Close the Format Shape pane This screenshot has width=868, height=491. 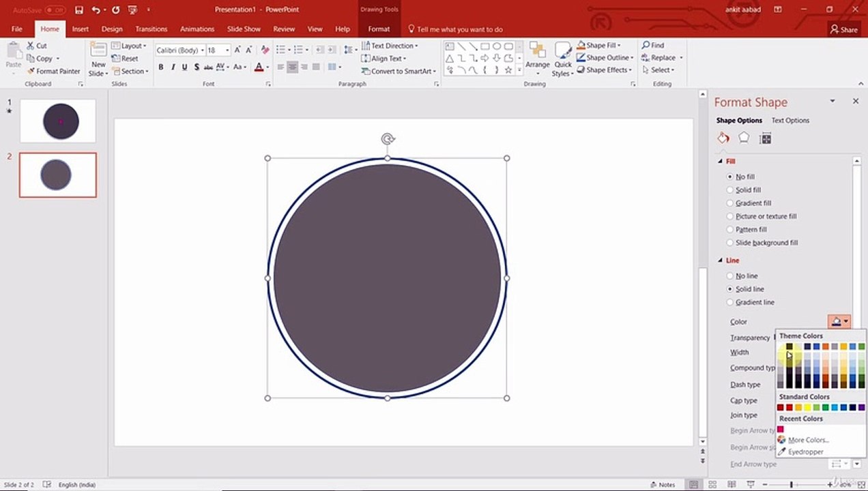point(856,101)
